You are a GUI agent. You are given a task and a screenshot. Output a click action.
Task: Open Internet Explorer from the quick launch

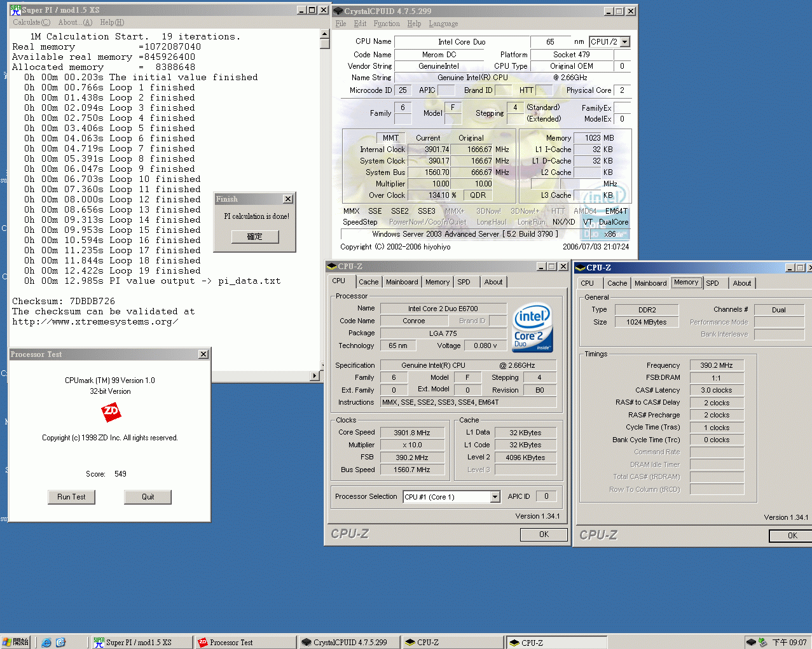46,643
